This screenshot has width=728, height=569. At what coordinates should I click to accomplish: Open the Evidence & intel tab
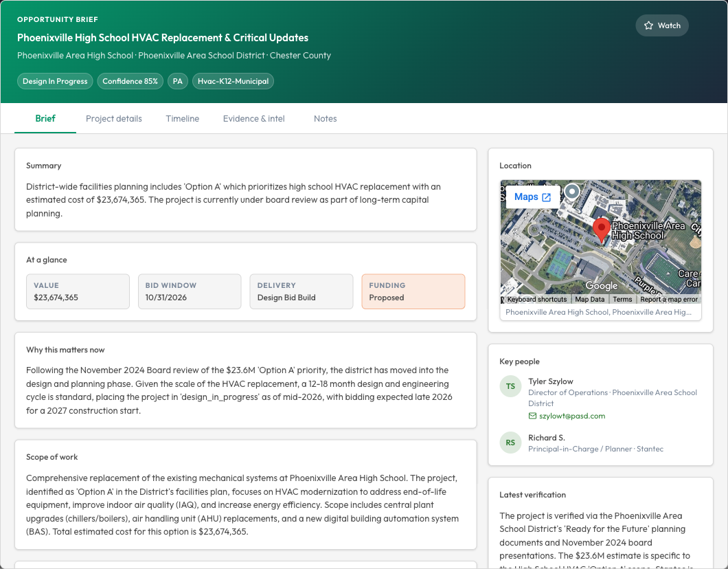point(254,118)
